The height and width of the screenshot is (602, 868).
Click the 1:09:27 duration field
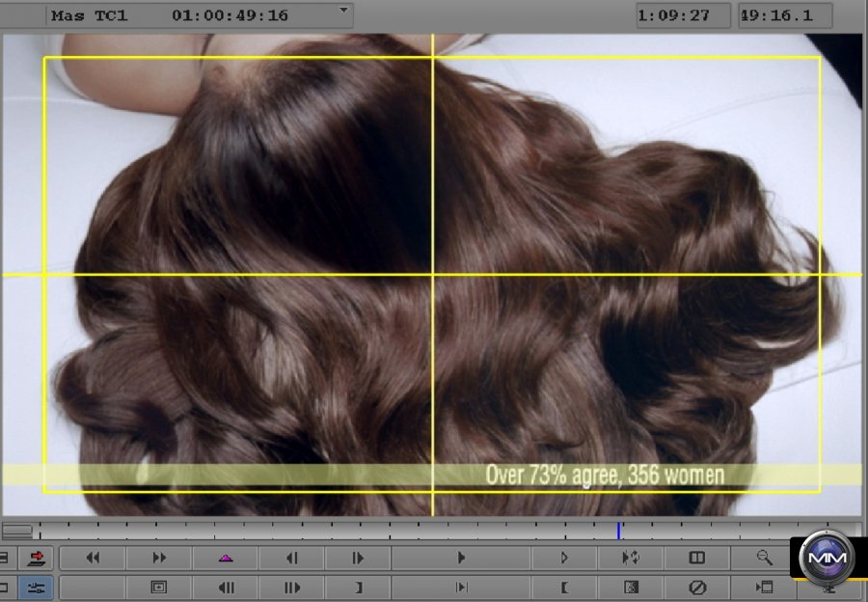683,15
